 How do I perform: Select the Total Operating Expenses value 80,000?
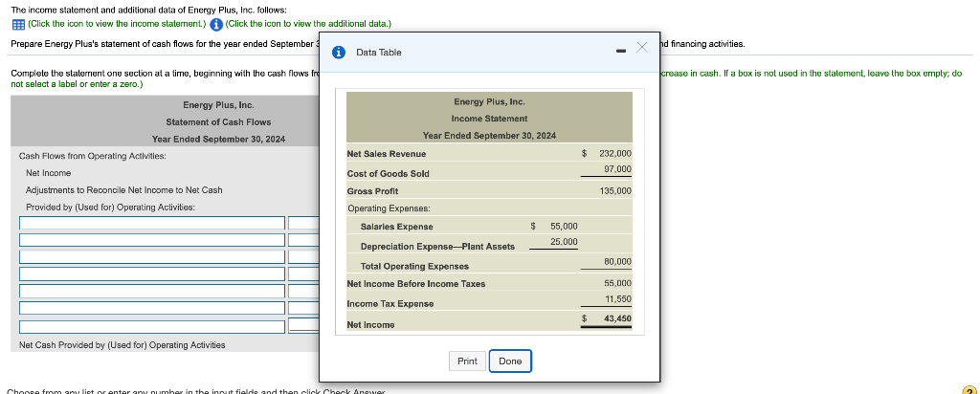pyautogui.click(x=617, y=262)
